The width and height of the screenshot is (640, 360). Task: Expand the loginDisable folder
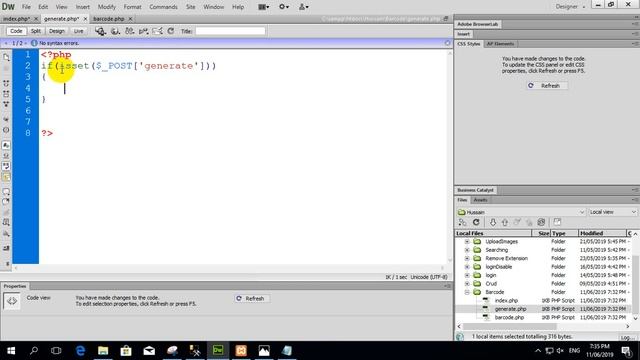point(467,267)
